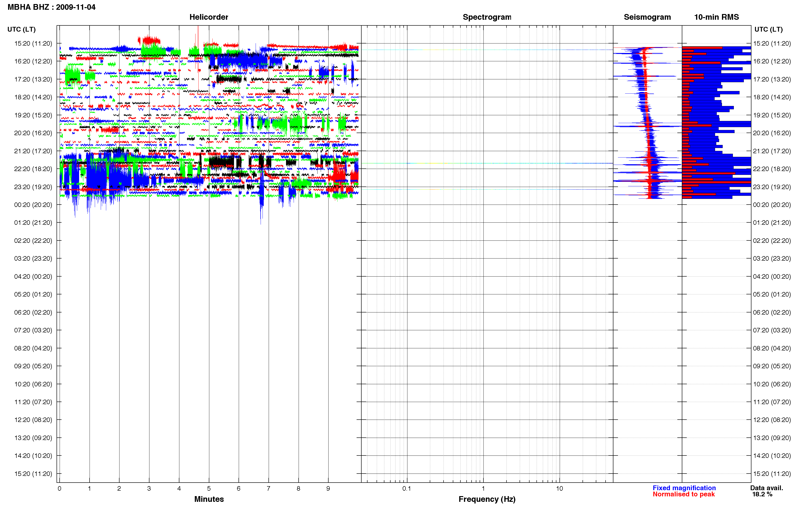Click left time label '02:20 (22:20)'

click(33, 240)
